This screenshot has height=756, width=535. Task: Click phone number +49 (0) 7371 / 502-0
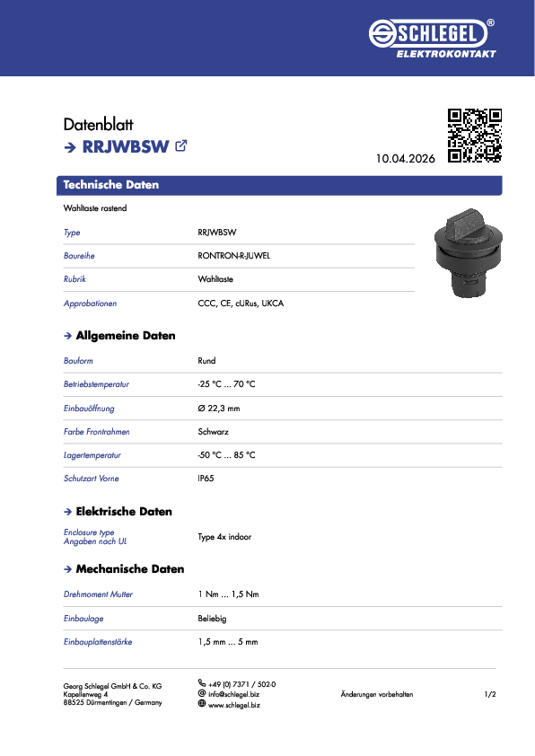(x=242, y=684)
